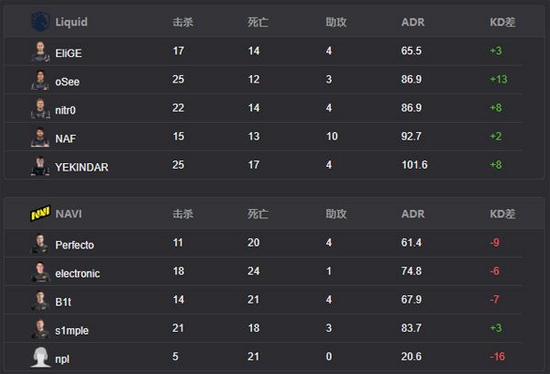The image size is (550, 374).
Task: Open oSee's player avatar
Action: [40, 80]
